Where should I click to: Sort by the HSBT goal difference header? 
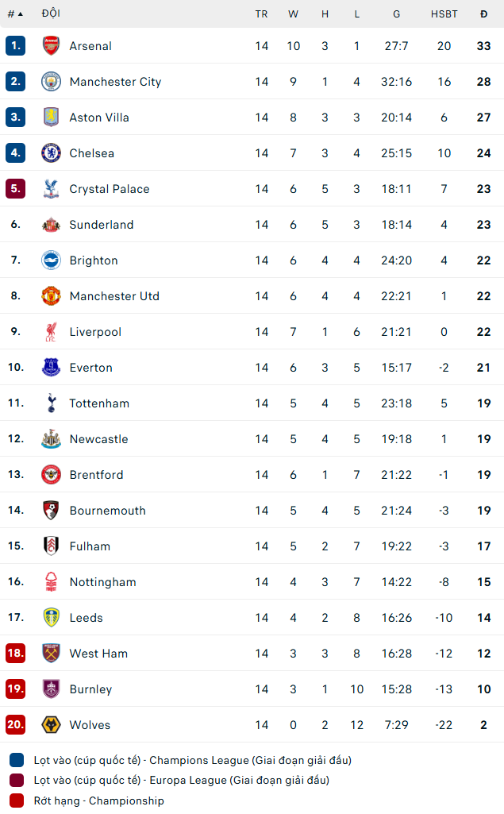tap(444, 14)
